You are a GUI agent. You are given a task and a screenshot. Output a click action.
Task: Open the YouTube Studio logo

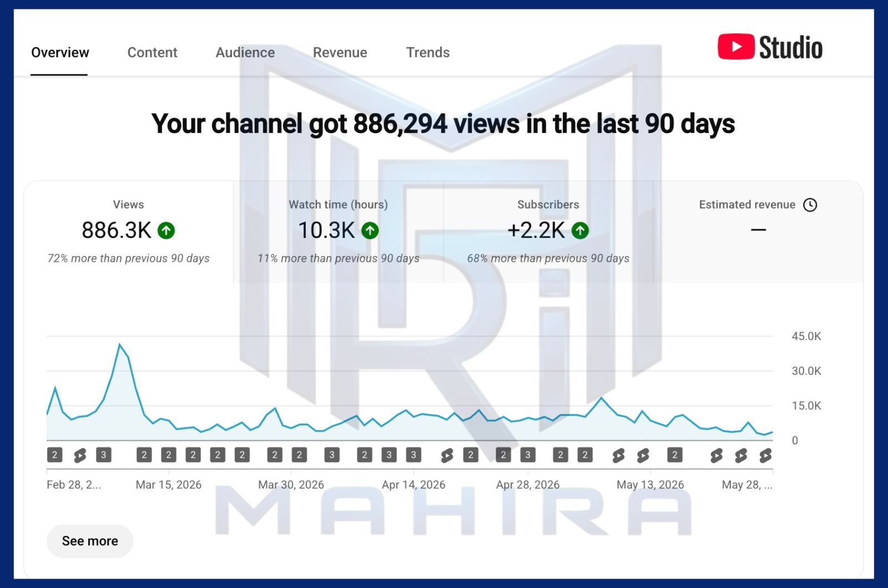click(x=770, y=47)
